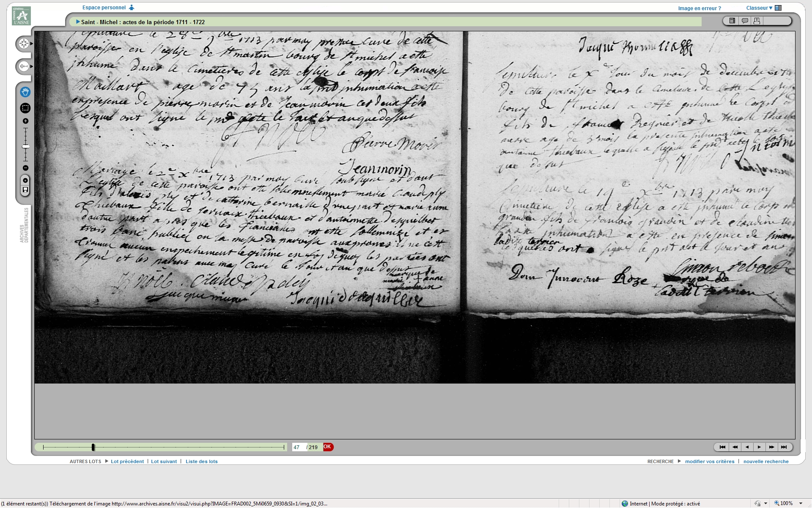Open the print image icon
Screen dimensions: 812x508
coord(757,21)
